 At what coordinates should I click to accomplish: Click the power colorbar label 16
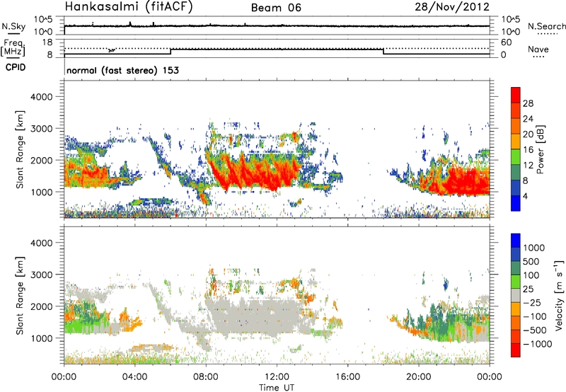tap(528, 150)
